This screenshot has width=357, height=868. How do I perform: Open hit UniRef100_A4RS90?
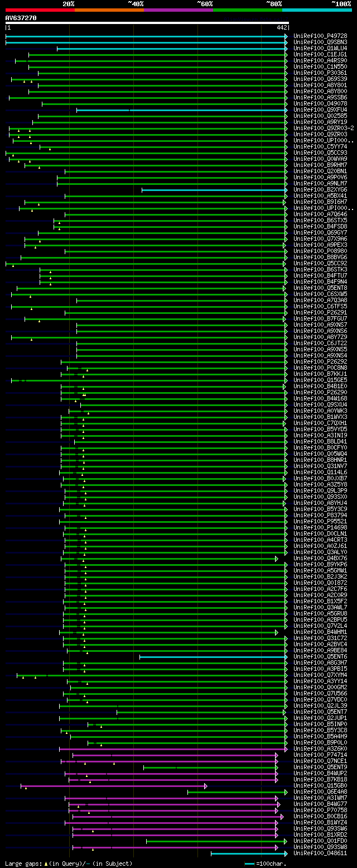click(x=320, y=61)
